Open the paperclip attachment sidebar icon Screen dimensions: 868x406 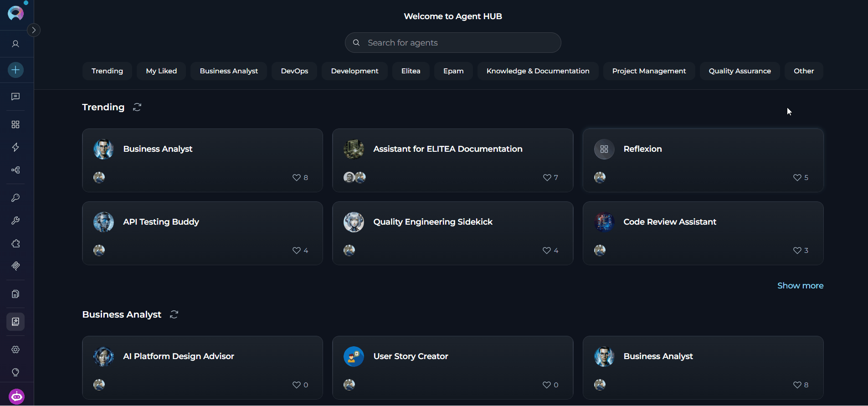click(x=15, y=266)
